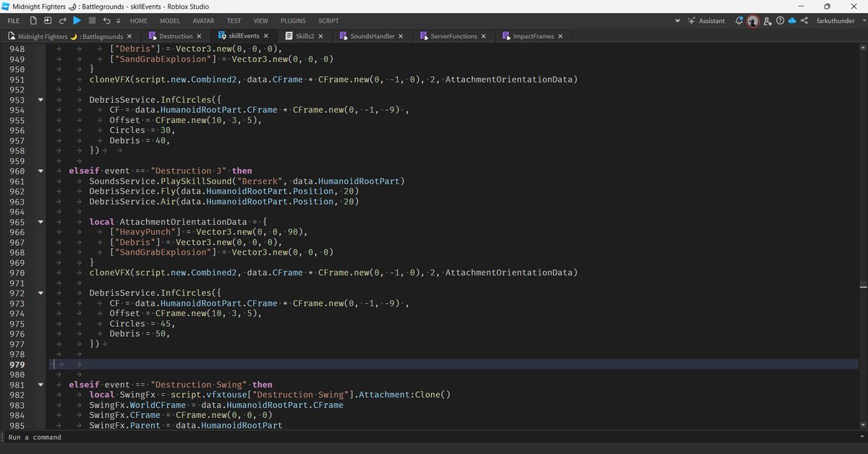Viewport: 868px width, 454px height.
Task: Switch to the SoundsHandler script tab
Action: point(374,36)
